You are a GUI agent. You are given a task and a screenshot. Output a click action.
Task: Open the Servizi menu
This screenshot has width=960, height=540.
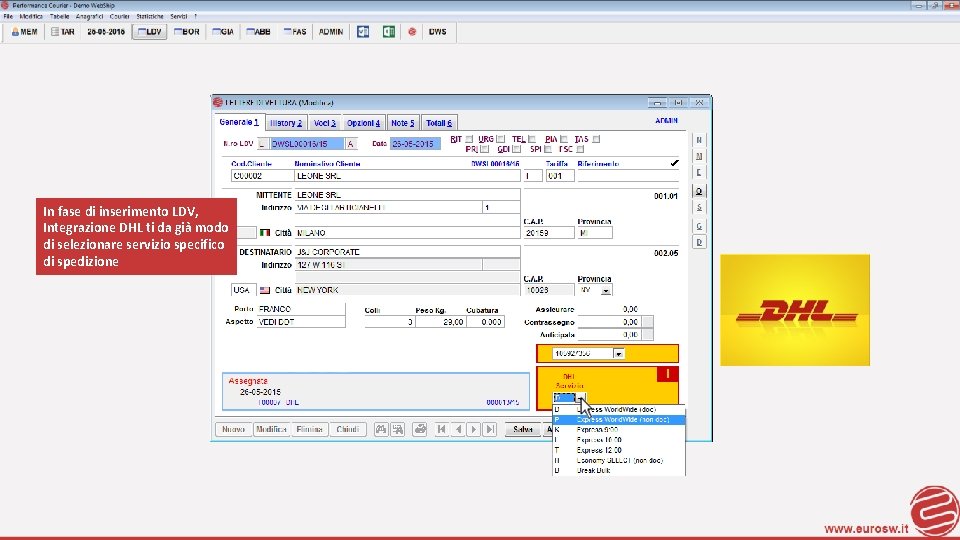coord(179,17)
